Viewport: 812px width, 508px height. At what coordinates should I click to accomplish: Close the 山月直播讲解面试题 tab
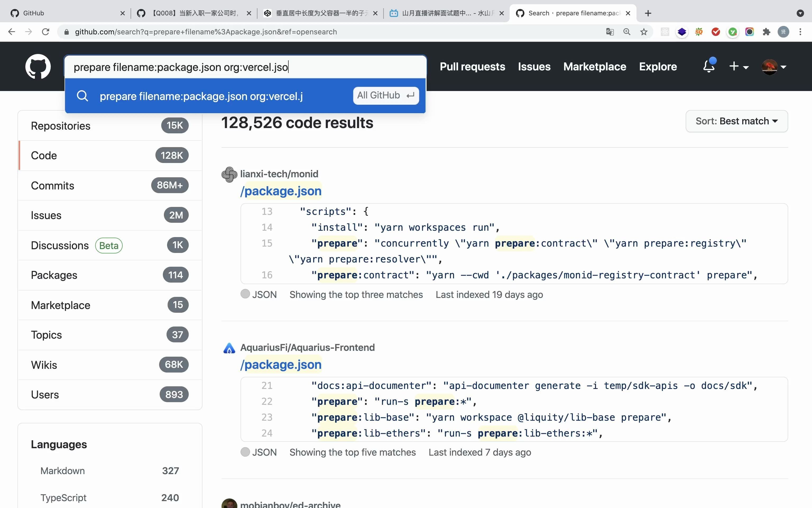(502, 13)
